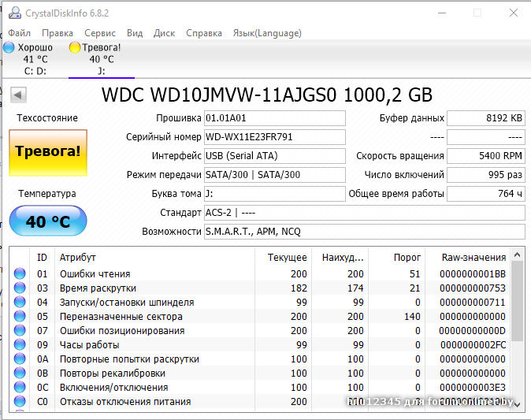Viewport: 531px width, 420px height.
Task: Open the Правка menu
Action: [x=58, y=33]
